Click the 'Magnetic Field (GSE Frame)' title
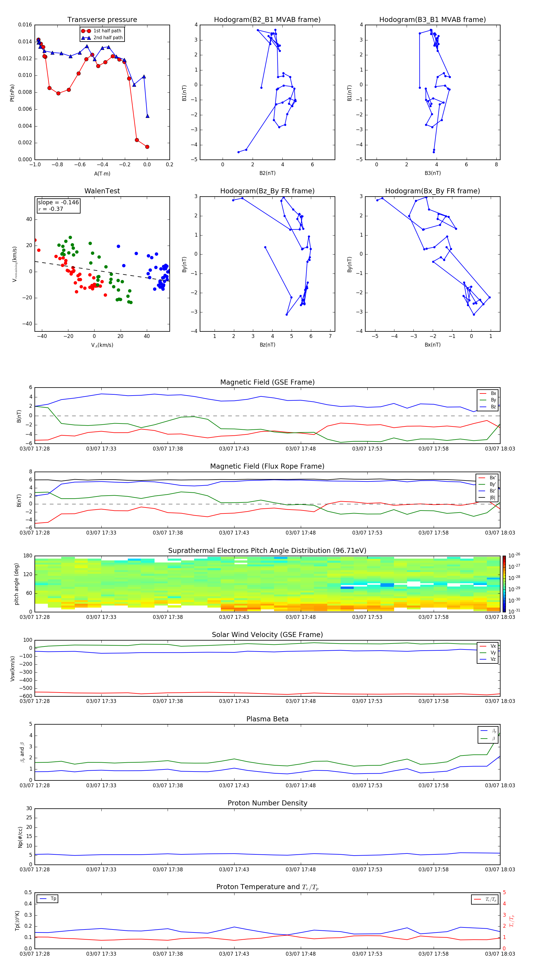This screenshot has width=535, height=980. (x=267, y=382)
